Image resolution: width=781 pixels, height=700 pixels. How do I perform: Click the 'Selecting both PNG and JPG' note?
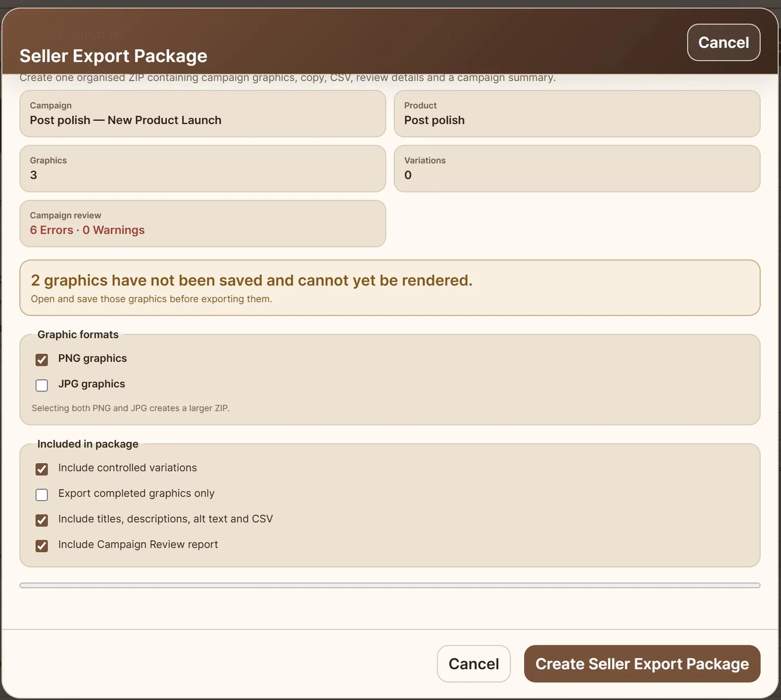(131, 408)
